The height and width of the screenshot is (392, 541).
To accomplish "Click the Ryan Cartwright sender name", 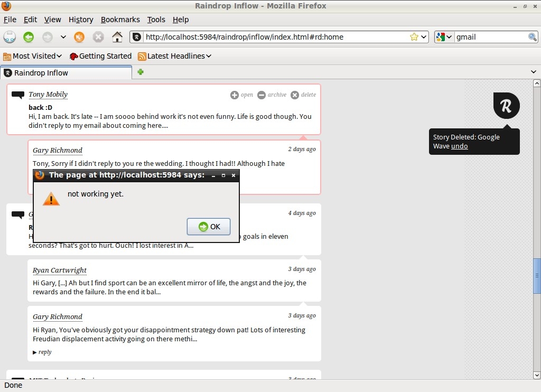I will 60,270.
